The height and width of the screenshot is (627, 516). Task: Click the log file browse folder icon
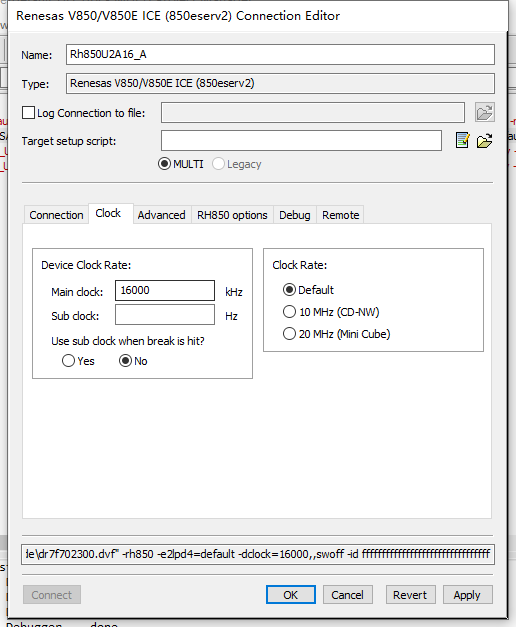point(484,112)
